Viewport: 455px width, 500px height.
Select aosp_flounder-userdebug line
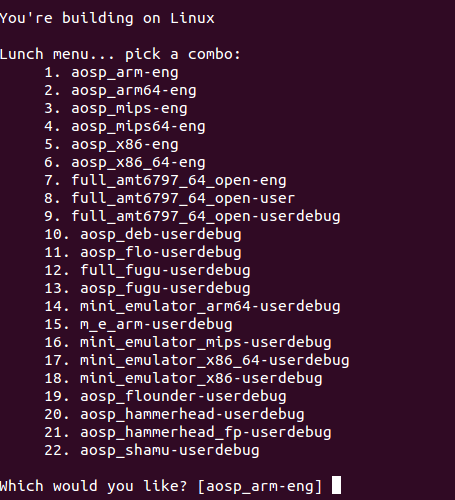point(183,397)
